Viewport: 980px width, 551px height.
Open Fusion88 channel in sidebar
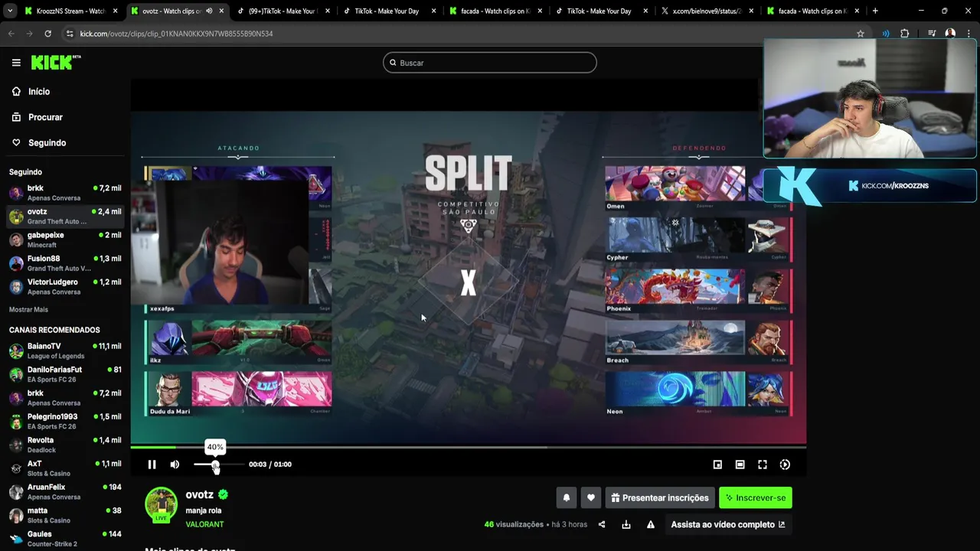click(x=64, y=263)
